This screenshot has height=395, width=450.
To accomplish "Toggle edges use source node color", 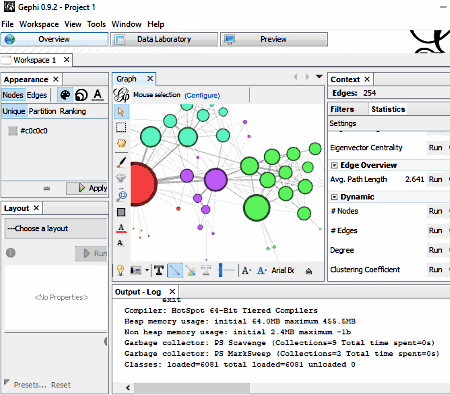I will click(x=191, y=271).
